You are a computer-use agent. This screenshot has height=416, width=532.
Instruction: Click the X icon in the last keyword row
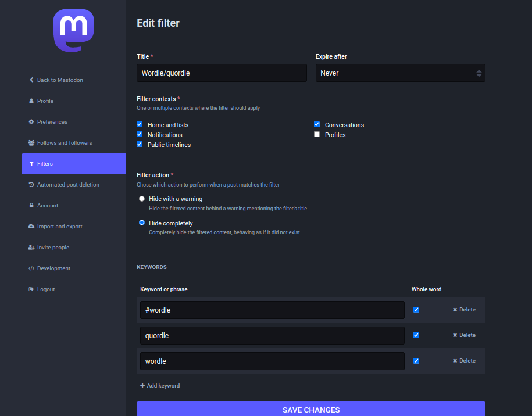[455, 361]
